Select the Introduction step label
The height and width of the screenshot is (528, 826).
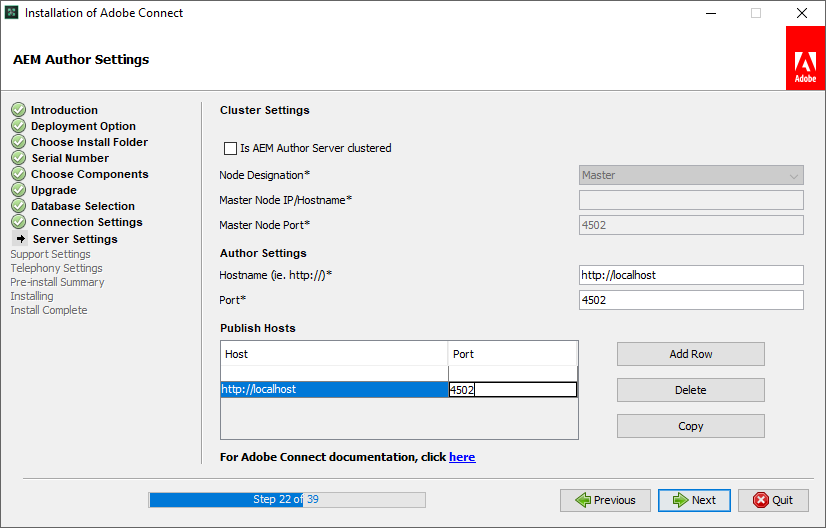[64, 110]
